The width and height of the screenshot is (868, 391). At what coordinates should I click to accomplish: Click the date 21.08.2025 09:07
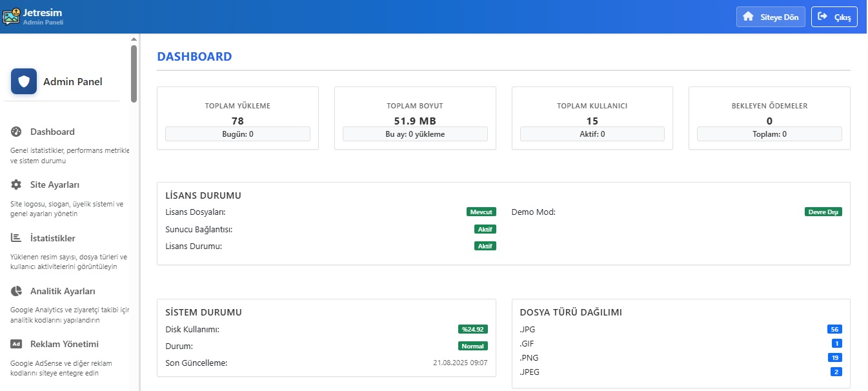(x=460, y=363)
